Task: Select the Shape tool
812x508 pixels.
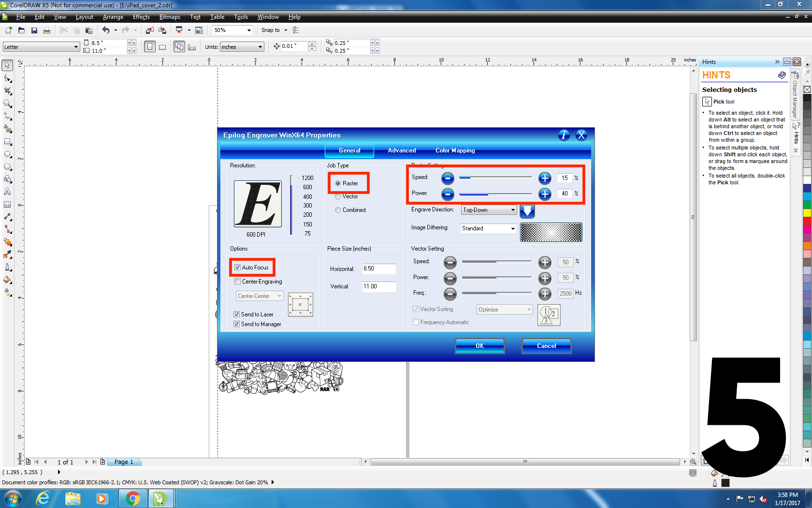Action: pyautogui.click(x=7, y=79)
